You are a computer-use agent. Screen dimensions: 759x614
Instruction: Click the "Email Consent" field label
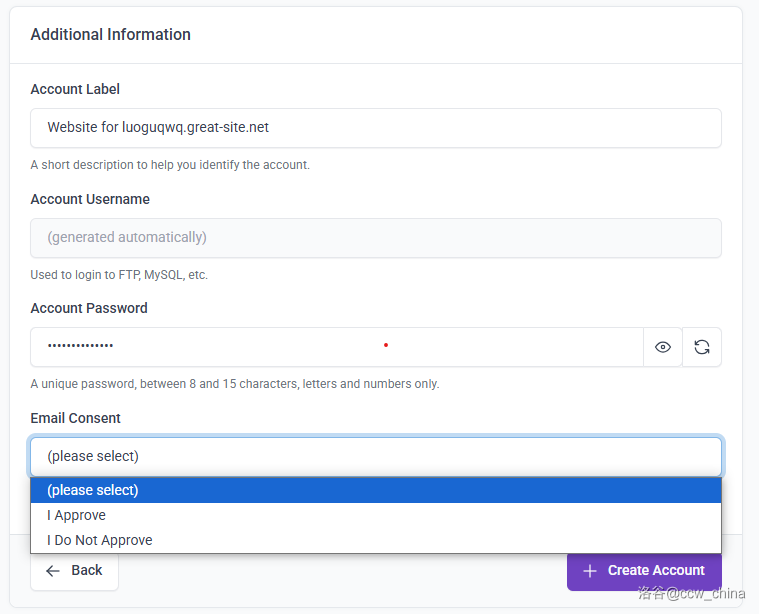[75, 418]
